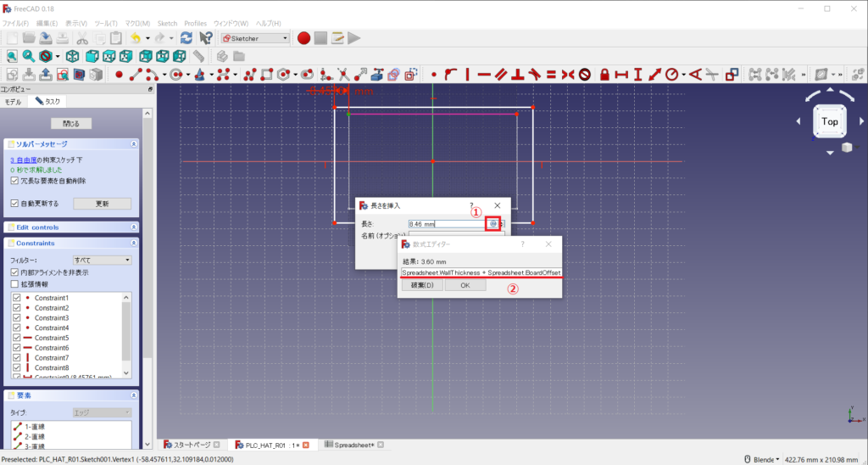Click the zoom fit all view icon
The image size is (868, 465).
coord(13,56)
